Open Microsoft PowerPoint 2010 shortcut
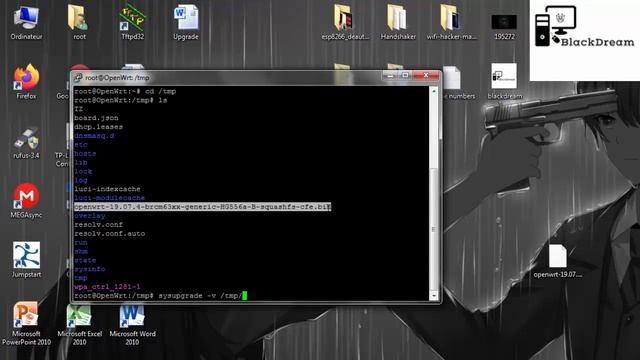This screenshot has width=640, height=360. [x=26, y=323]
